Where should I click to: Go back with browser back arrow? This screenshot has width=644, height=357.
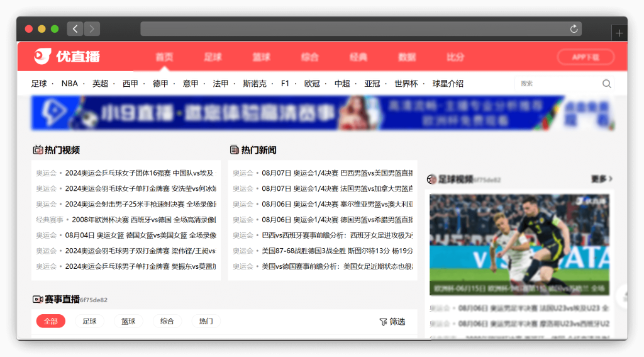(x=75, y=29)
